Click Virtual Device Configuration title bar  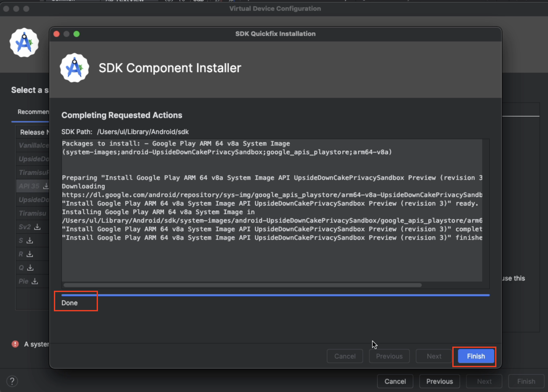coord(275,8)
